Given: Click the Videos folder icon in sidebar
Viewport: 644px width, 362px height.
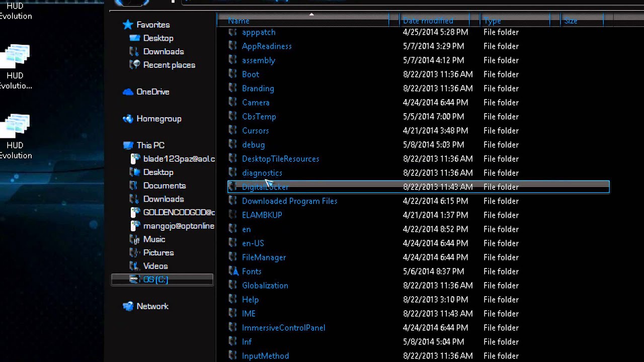Looking at the screenshot, I should coord(134,266).
